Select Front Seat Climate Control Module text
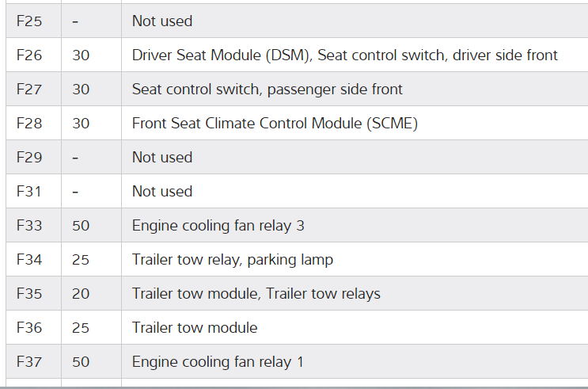The height and width of the screenshot is (389, 588). tap(275, 124)
